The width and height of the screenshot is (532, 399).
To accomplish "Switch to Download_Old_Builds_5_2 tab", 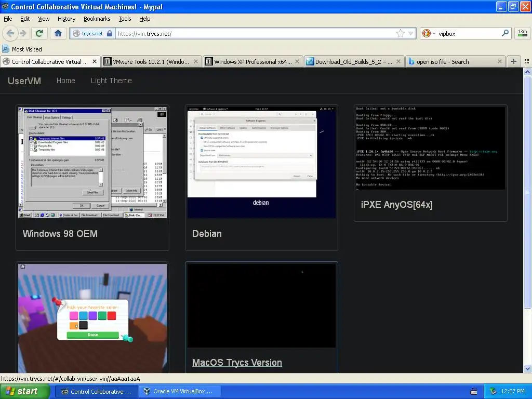I will pos(353,61).
